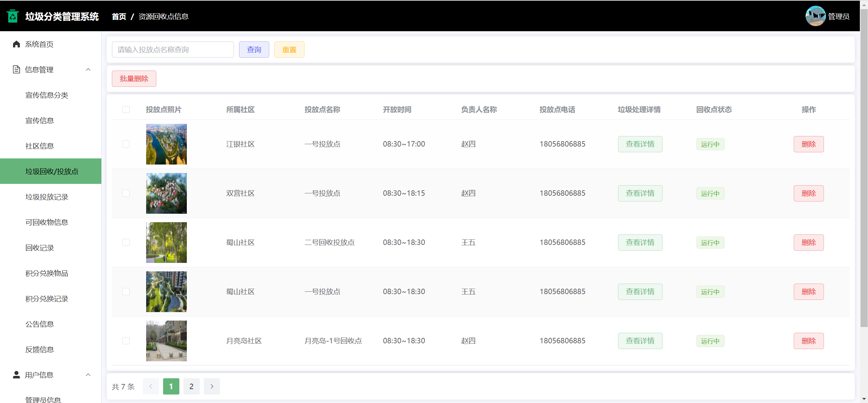Click the green recycle bin logo icon
The height and width of the screenshot is (403, 868).
(13, 16)
